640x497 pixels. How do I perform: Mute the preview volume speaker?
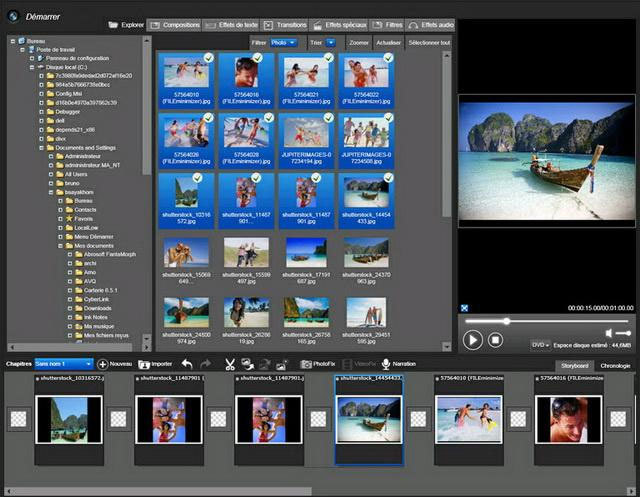click(608, 333)
